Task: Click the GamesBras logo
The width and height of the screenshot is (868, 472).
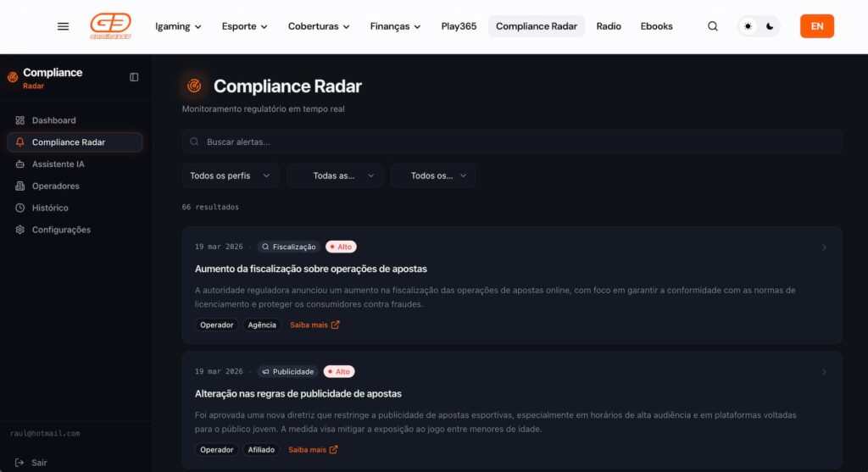Action: click(x=110, y=26)
